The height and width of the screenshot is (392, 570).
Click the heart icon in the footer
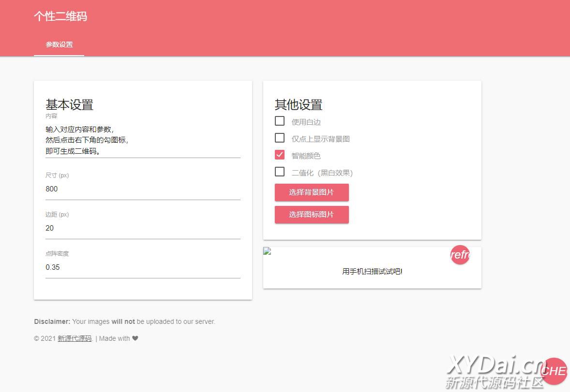coord(135,338)
